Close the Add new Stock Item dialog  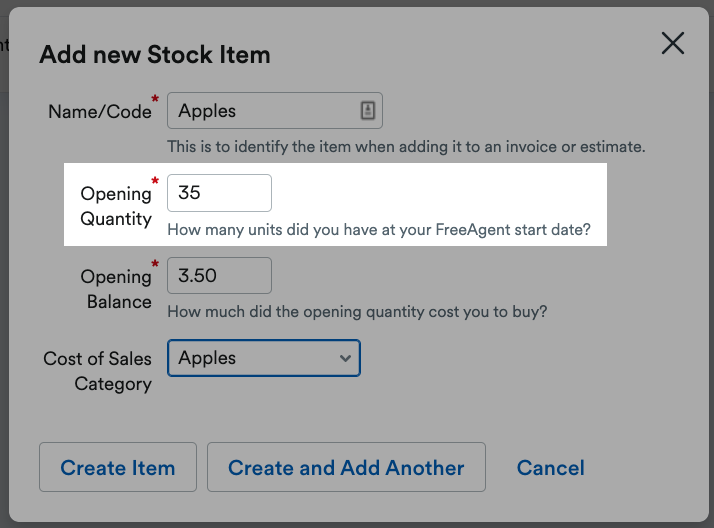click(673, 43)
